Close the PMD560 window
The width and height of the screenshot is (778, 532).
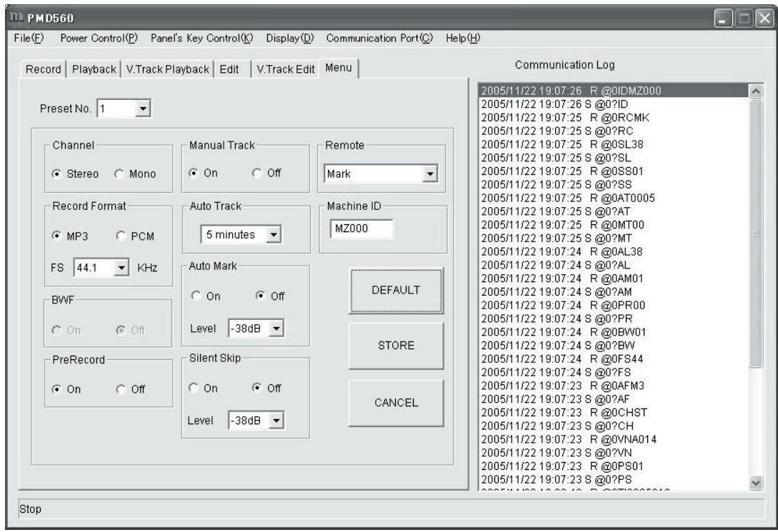[764, 19]
